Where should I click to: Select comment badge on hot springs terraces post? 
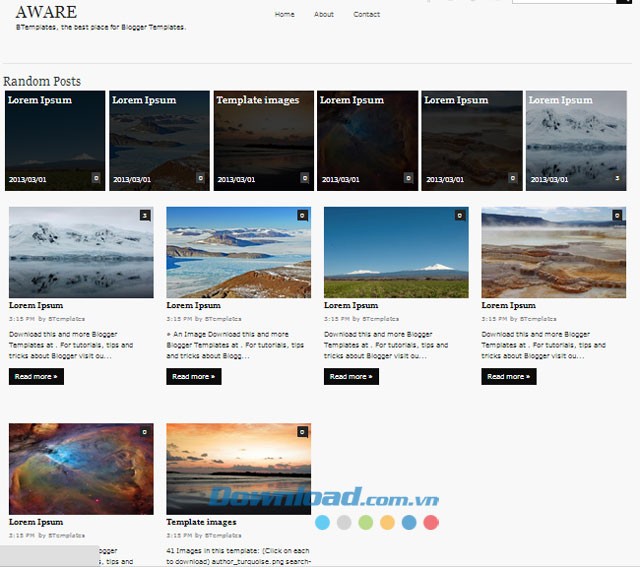(617, 215)
